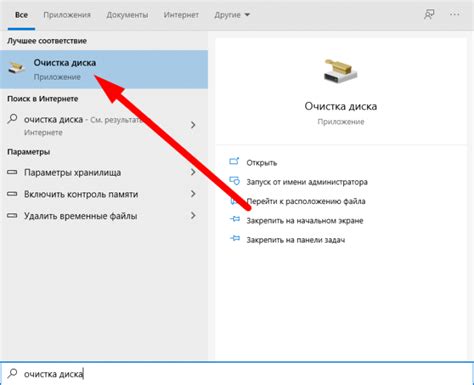This screenshot has height=385, width=474.
Task: Select Очистка диска best match result
Action: 104,69
